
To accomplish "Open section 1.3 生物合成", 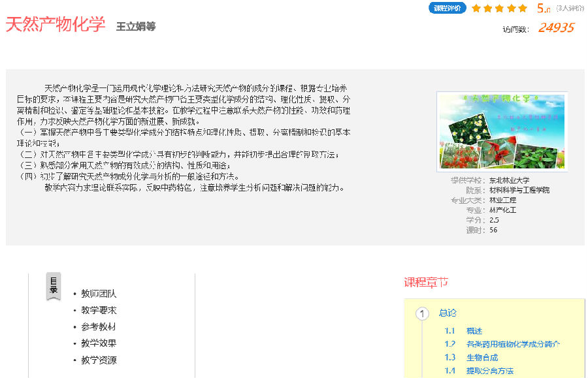I will click(482, 357).
